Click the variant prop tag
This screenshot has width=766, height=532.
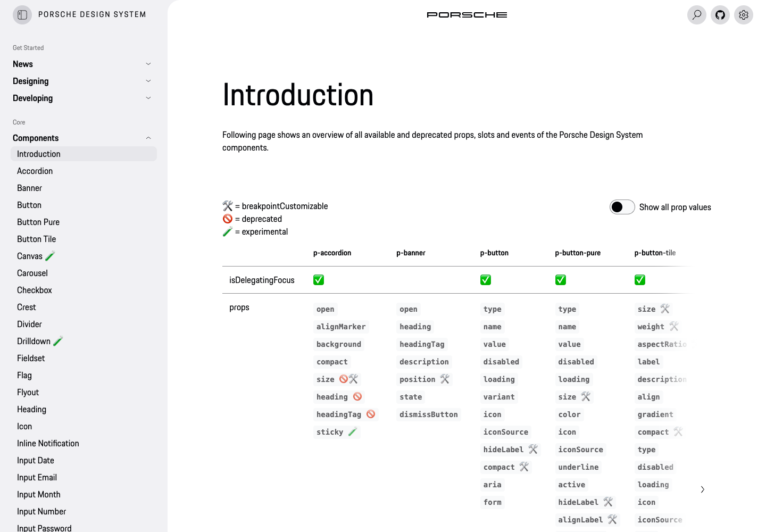(x=499, y=397)
